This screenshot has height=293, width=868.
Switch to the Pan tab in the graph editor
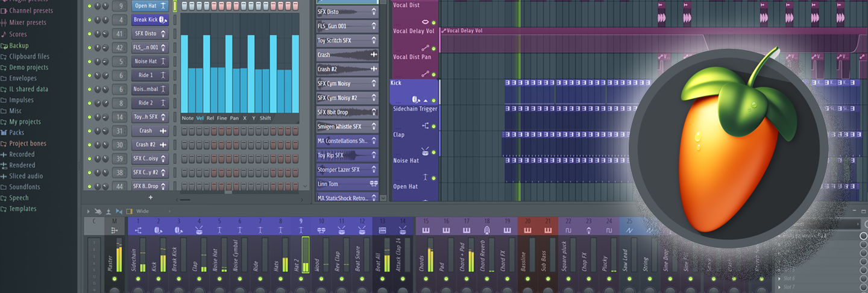coord(234,118)
